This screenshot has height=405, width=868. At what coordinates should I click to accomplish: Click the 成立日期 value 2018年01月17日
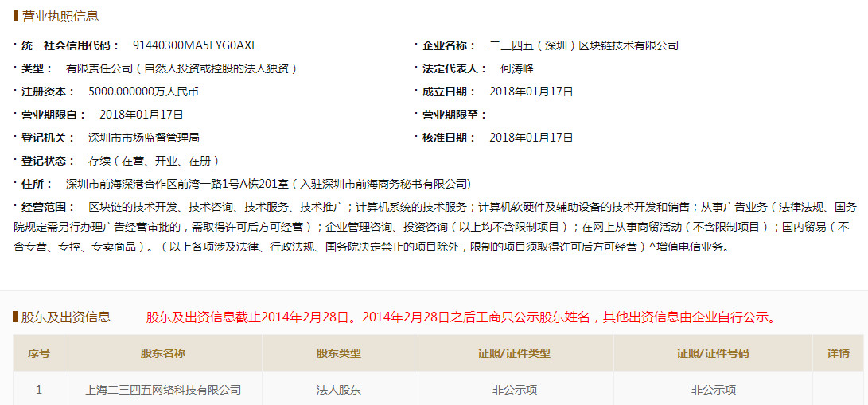pyautogui.click(x=531, y=92)
